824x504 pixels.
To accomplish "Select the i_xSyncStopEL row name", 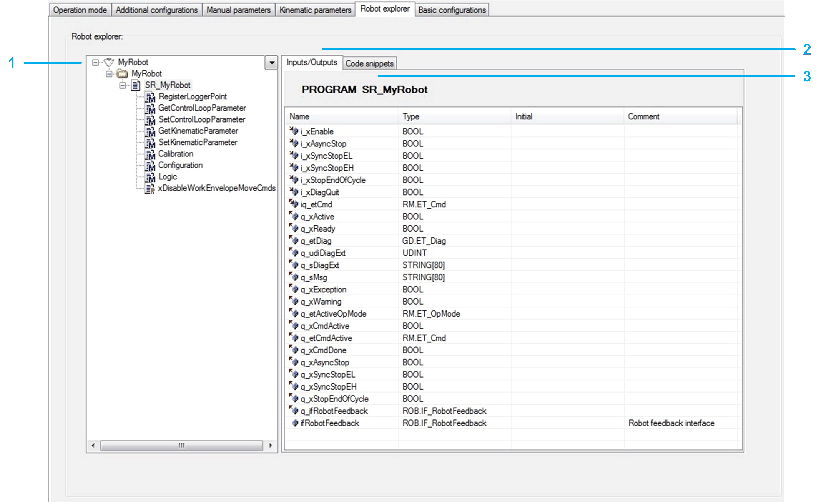I will click(x=326, y=156).
